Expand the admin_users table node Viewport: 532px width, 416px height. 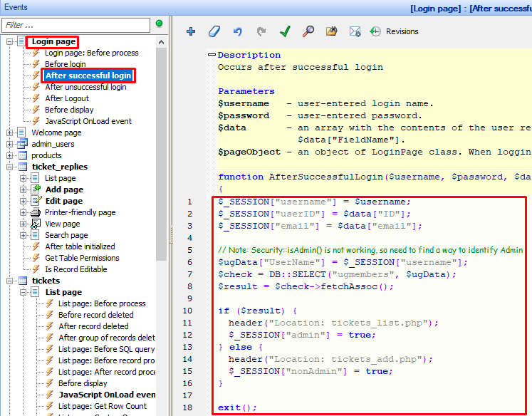coord(10,144)
